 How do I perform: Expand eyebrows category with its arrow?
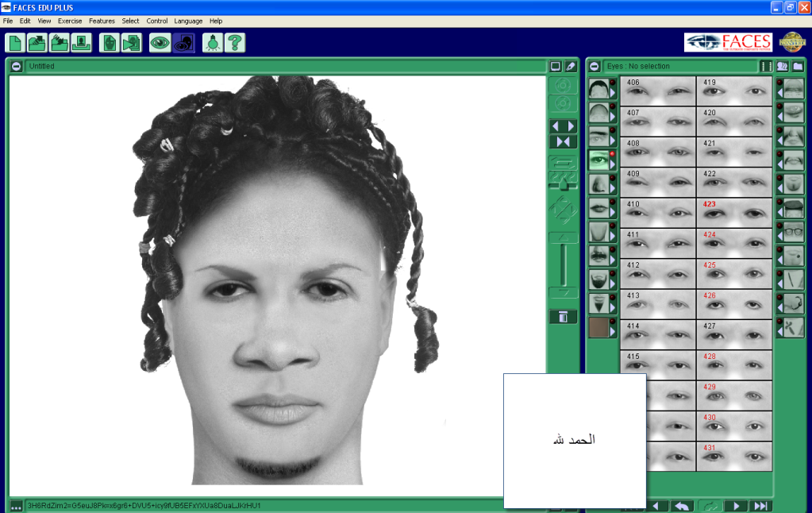tap(613, 141)
